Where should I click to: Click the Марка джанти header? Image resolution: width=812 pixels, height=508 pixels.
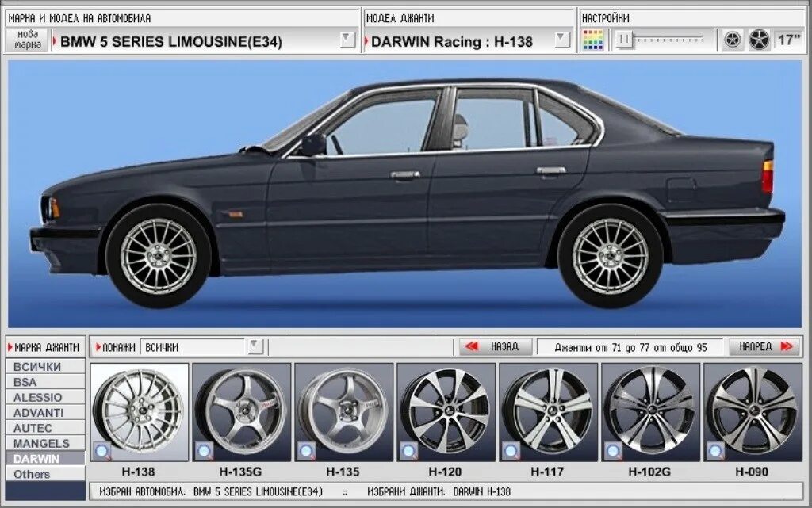coord(47,347)
